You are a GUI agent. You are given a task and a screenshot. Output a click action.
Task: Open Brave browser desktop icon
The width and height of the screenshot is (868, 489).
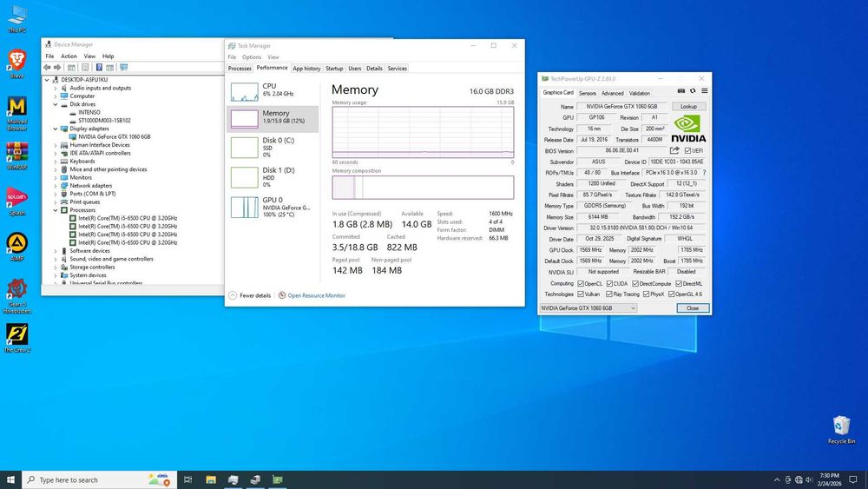point(16,63)
